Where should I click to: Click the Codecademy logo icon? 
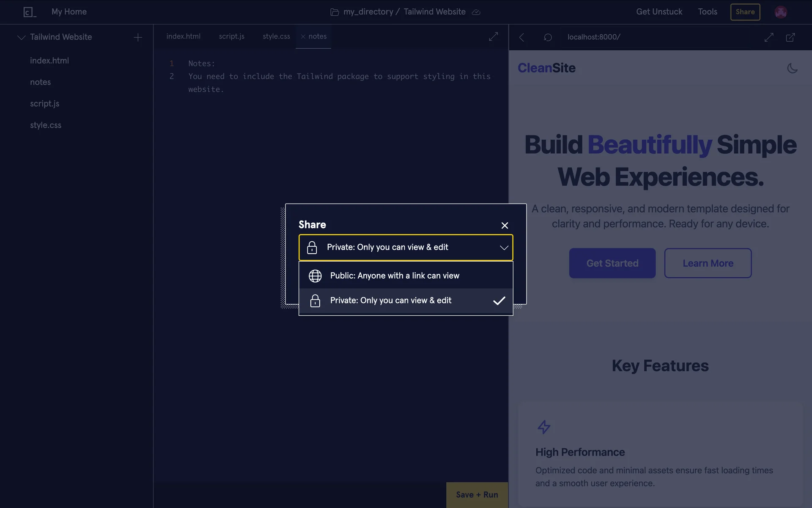point(30,12)
